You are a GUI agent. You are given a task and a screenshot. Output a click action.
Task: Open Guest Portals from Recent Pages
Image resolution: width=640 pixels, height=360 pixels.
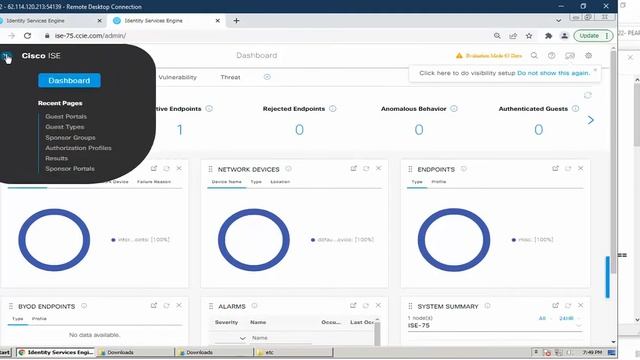click(66, 116)
